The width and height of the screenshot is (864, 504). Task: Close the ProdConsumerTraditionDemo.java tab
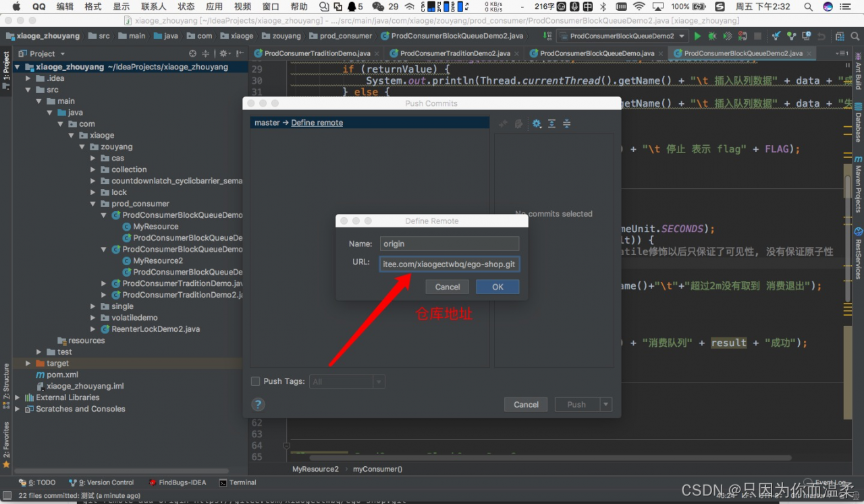tap(377, 53)
